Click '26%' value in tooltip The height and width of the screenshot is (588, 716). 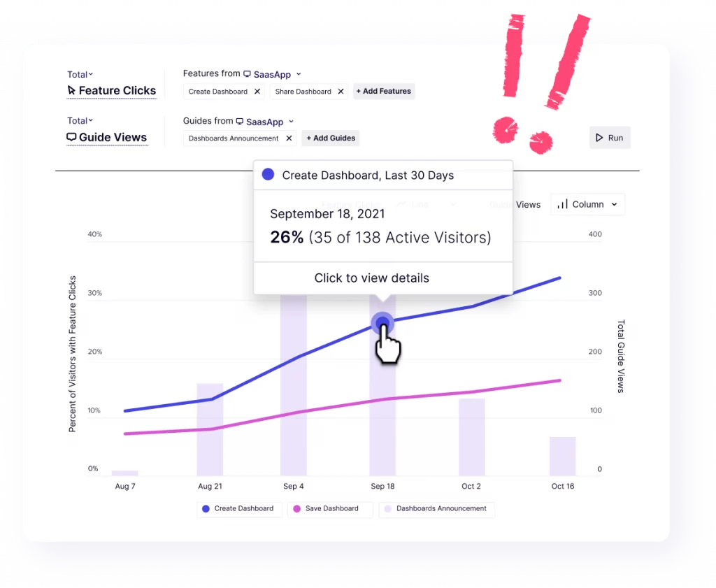(287, 238)
